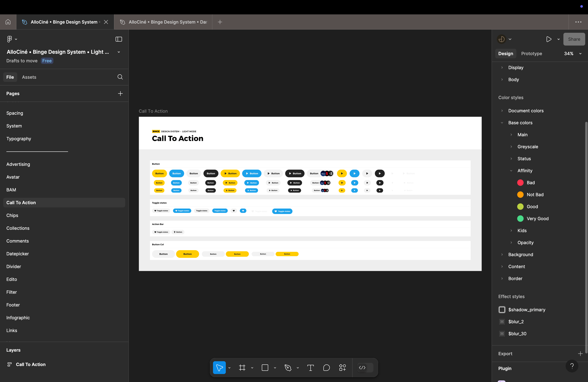588x382 pixels.
Task: Collapse the Affinity color group
Action: tap(511, 171)
